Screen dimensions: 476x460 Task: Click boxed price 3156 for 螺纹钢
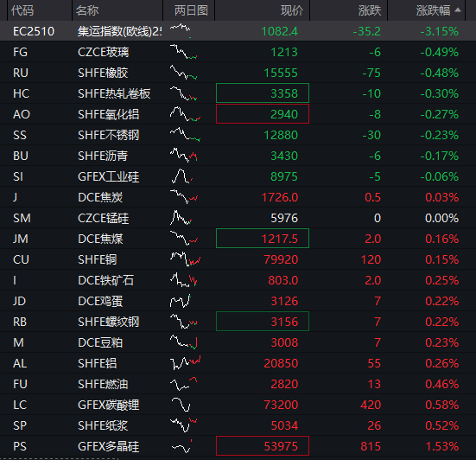tap(263, 322)
